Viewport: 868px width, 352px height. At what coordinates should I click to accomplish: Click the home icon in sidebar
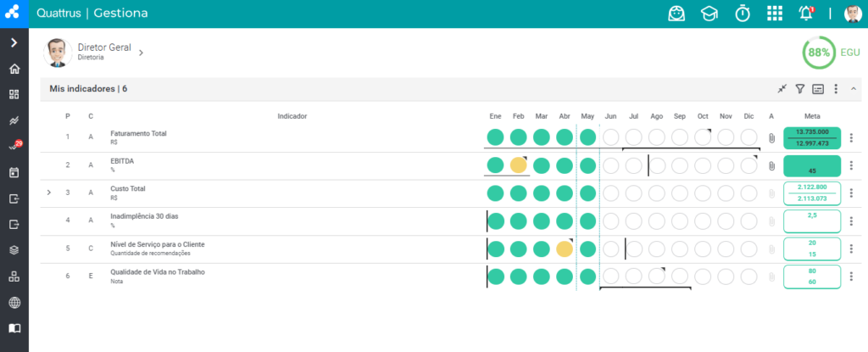pyautogui.click(x=14, y=69)
